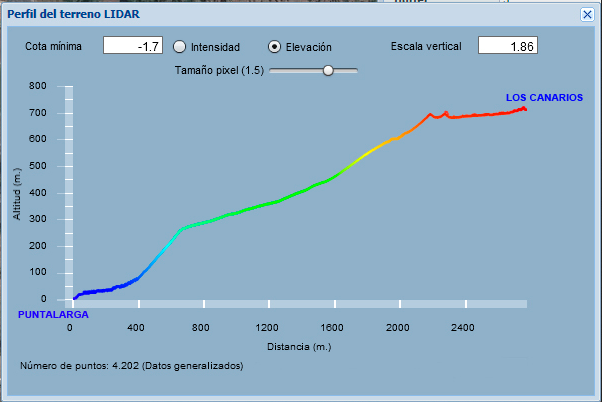This screenshot has width=602, height=402.
Task: Click the Tamaño pixel (1.5) label
Action: 219,71
